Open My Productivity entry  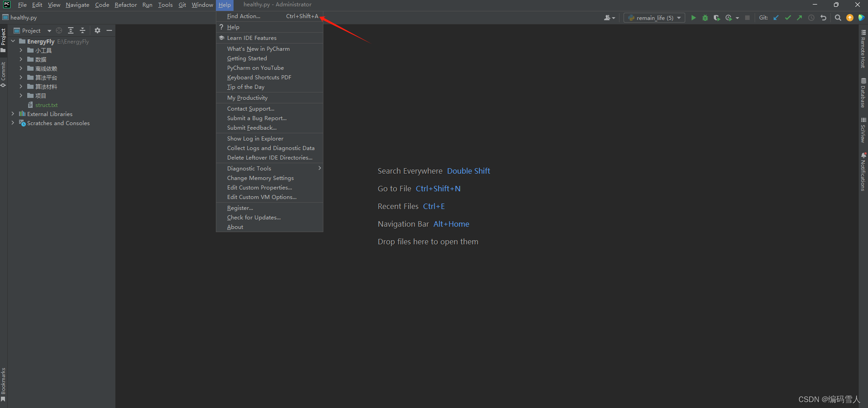coord(269,98)
